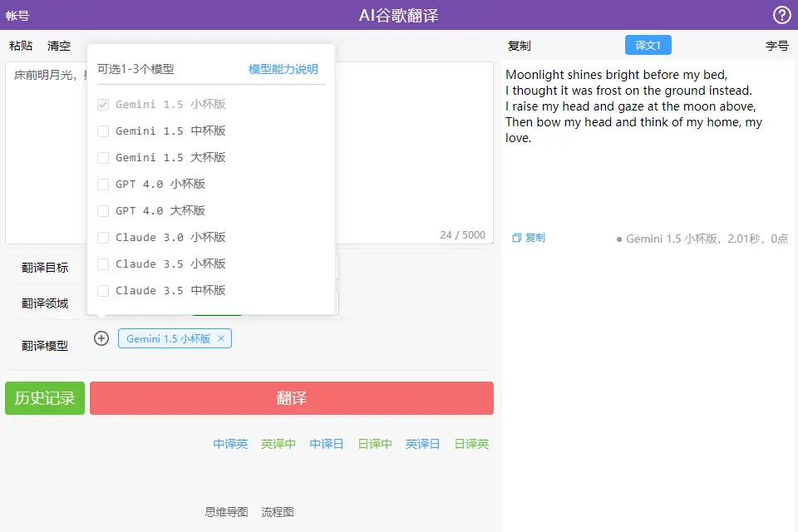Select the 中译英 translation direction
Screen dimensions: 798x532
coord(229,443)
